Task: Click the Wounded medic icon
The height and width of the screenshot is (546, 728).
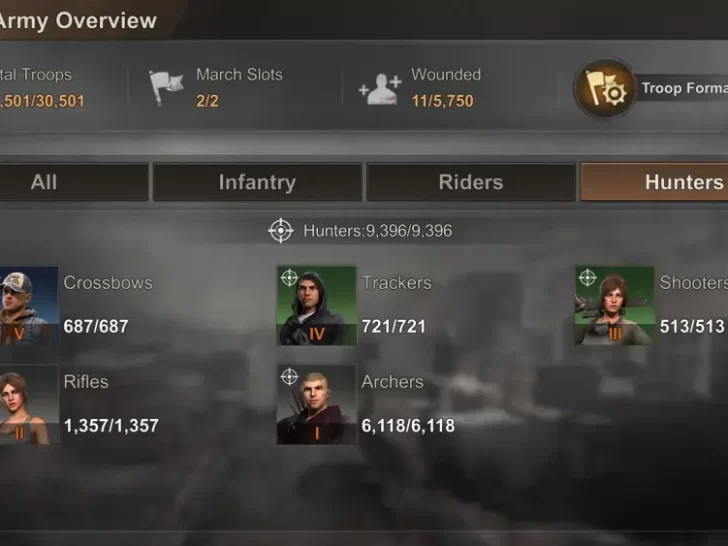Action: (380, 89)
